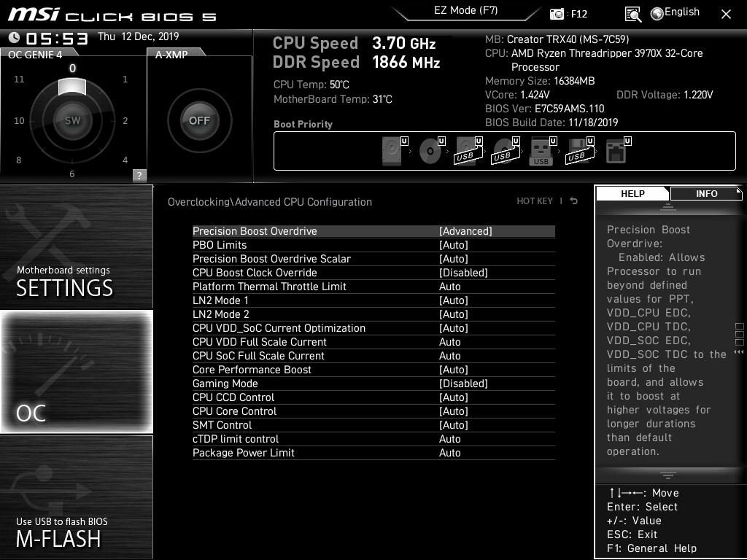Select the network boot device icon

click(616, 152)
